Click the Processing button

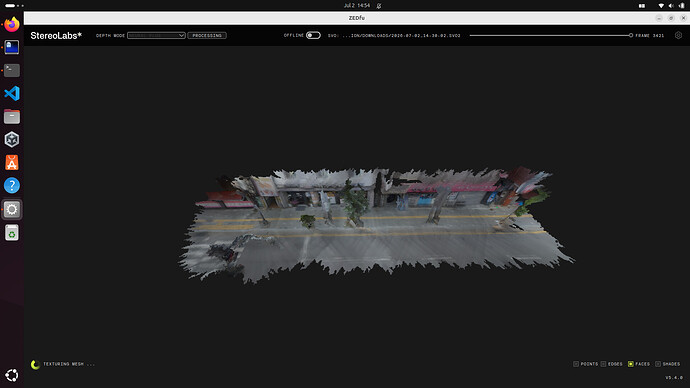tap(207, 35)
